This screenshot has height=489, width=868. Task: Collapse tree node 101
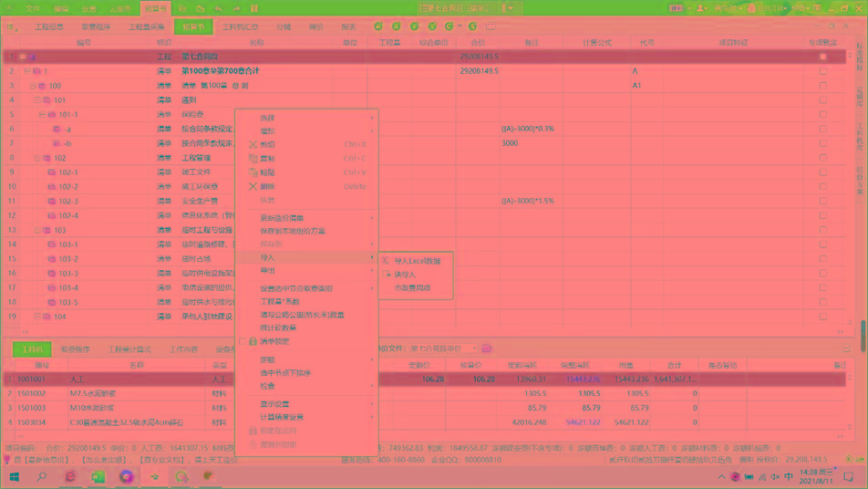(x=37, y=99)
